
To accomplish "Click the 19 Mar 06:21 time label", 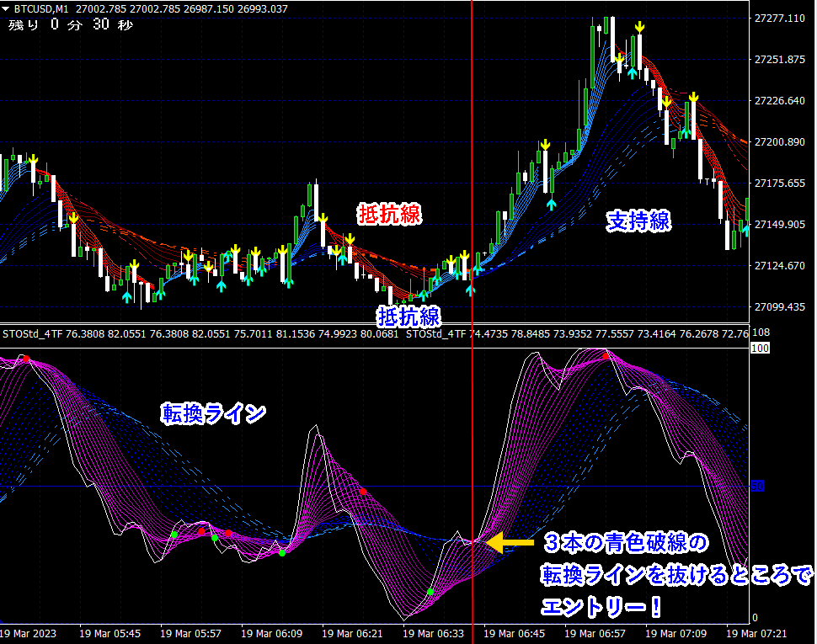I will point(352,634).
